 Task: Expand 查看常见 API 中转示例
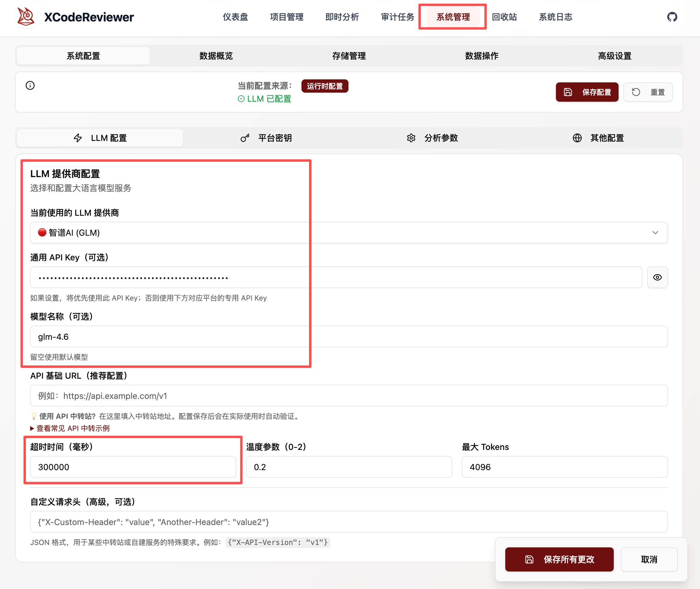pos(70,428)
